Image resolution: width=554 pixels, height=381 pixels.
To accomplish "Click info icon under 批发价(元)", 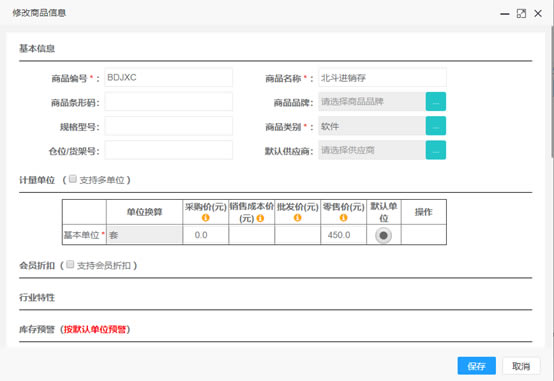I will pyautogui.click(x=297, y=218).
